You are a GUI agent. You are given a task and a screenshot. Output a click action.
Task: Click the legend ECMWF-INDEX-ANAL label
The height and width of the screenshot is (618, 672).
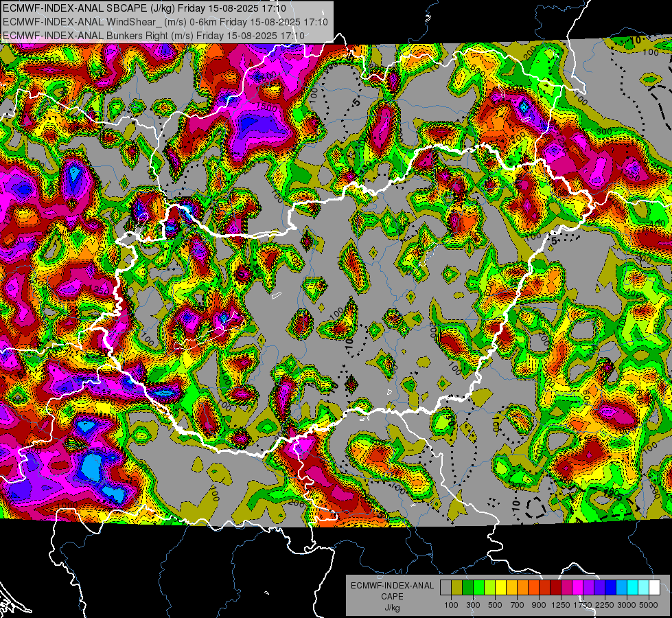point(392,586)
